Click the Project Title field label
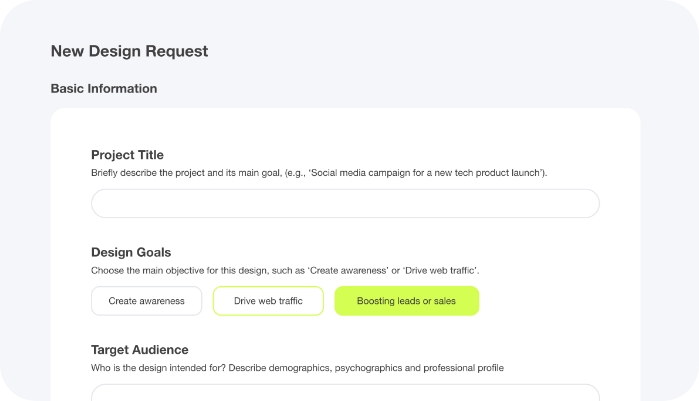The height and width of the screenshot is (401, 699). (127, 155)
